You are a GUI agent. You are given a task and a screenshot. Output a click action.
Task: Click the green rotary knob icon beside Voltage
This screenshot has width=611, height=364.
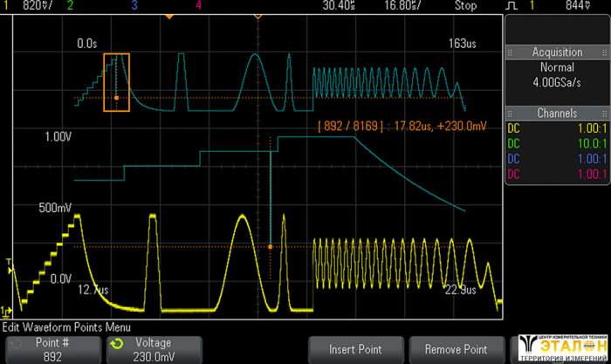click(x=118, y=344)
